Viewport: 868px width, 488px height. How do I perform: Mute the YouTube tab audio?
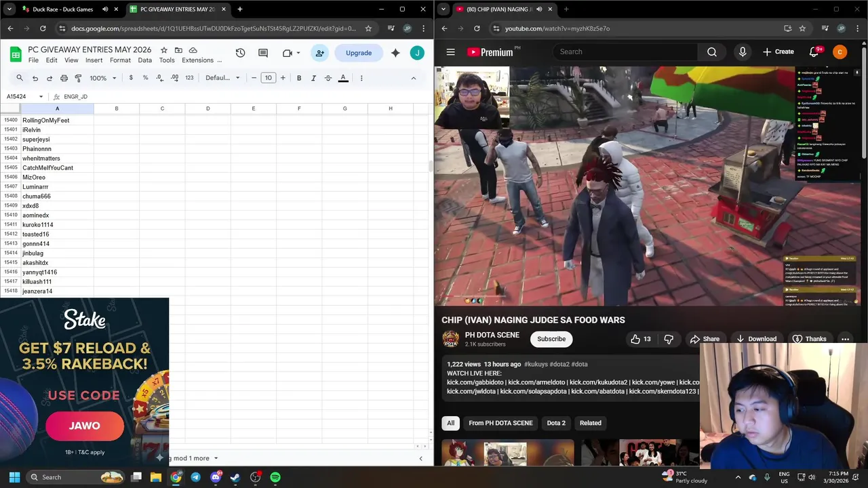coord(538,9)
